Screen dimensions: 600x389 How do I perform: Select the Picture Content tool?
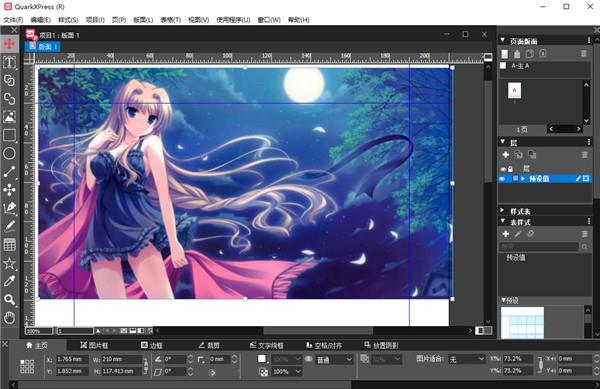pos(9,117)
